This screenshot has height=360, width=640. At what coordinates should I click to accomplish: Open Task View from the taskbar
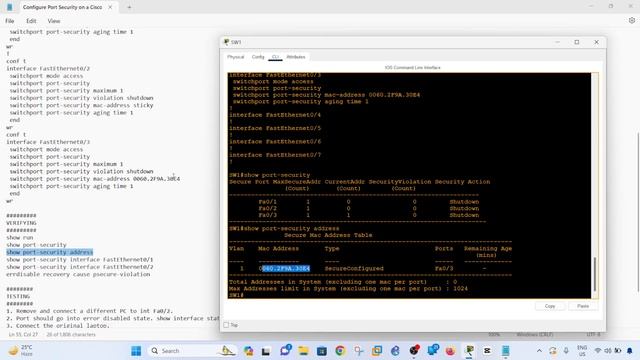click(x=266, y=351)
